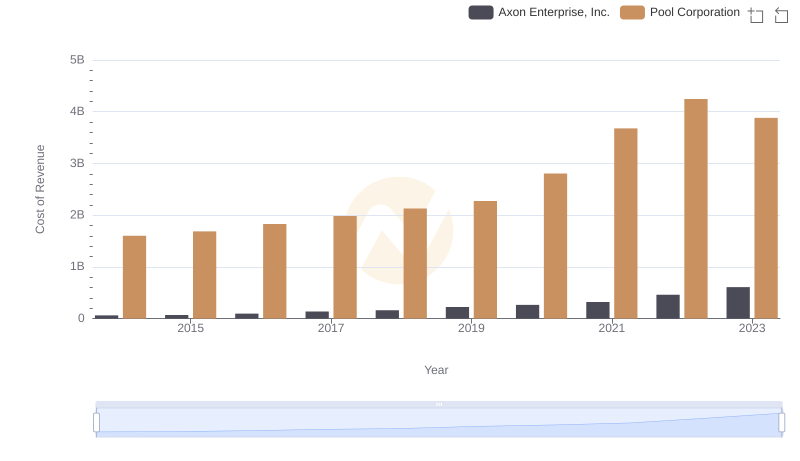Select the Pool Corporation bar for 2017
The width and height of the screenshot is (800, 461).
pyautogui.click(x=345, y=267)
